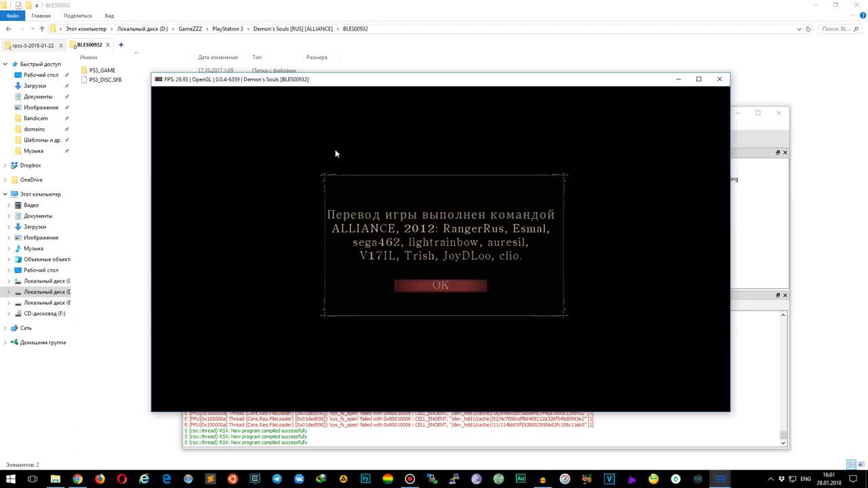The width and height of the screenshot is (868, 488).
Task: Open Рабочий стол under quick access
Action: [x=41, y=75]
